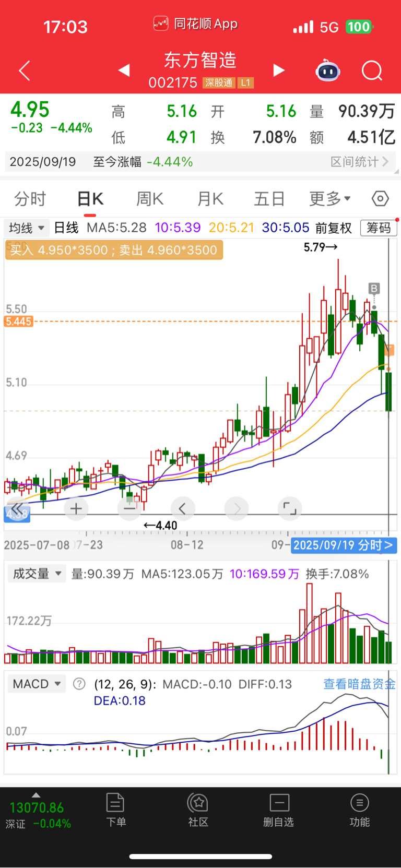Open the 成交量 indicator dropdown
Viewport: 401px width, 868px height.
click(x=37, y=574)
